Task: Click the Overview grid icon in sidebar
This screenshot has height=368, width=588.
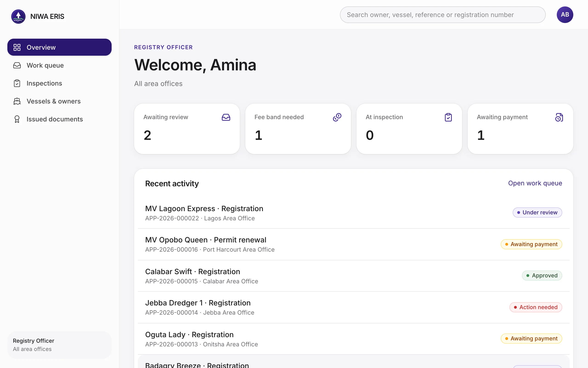Action: coord(17,47)
